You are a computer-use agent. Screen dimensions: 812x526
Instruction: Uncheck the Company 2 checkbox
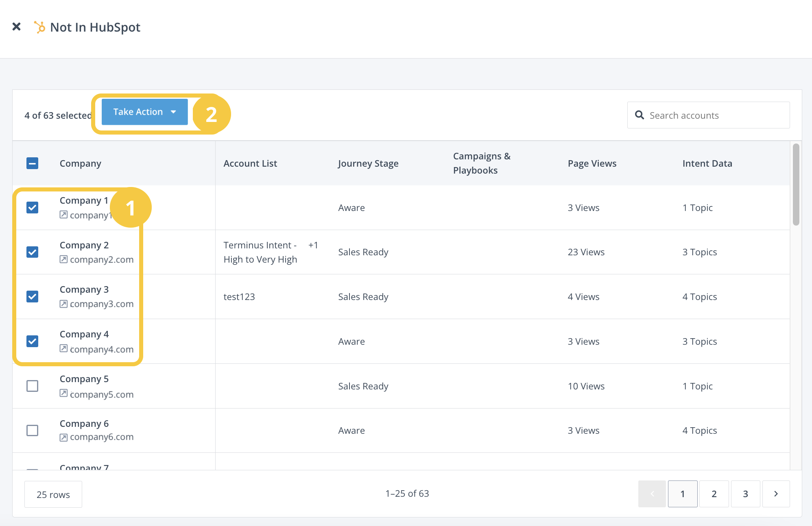(x=33, y=252)
